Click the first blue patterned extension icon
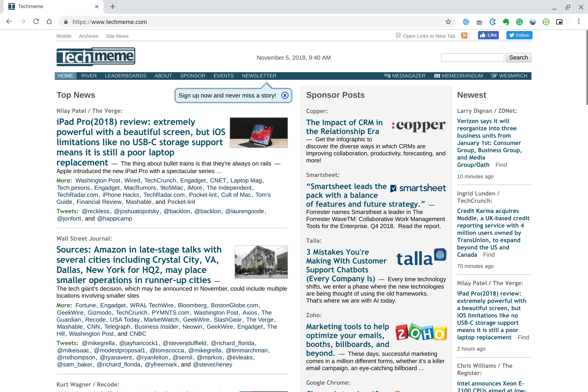Viewport: 588px width, 392px height. [466, 22]
